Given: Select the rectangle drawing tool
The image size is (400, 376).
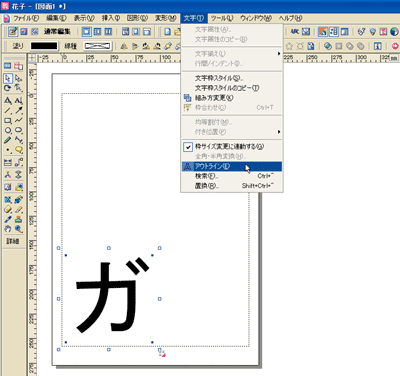Looking at the screenshot, I should tap(8, 120).
